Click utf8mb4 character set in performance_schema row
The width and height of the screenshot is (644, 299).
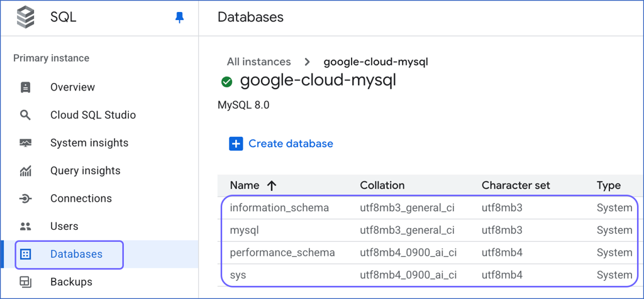click(502, 253)
